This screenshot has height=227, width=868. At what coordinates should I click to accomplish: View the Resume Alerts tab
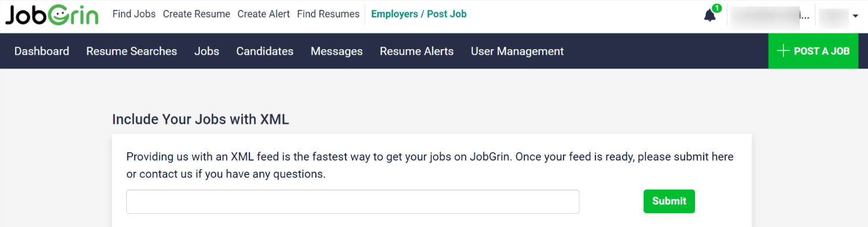[417, 51]
